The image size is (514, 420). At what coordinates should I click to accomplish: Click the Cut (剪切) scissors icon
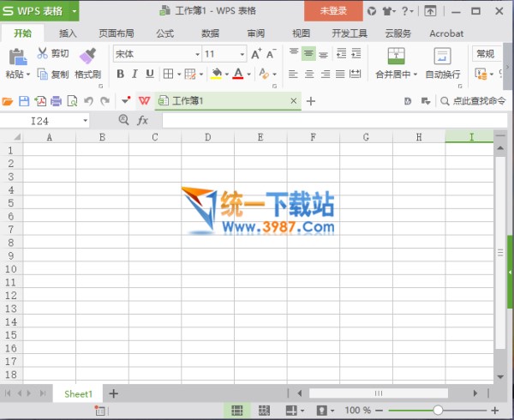click(42, 53)
